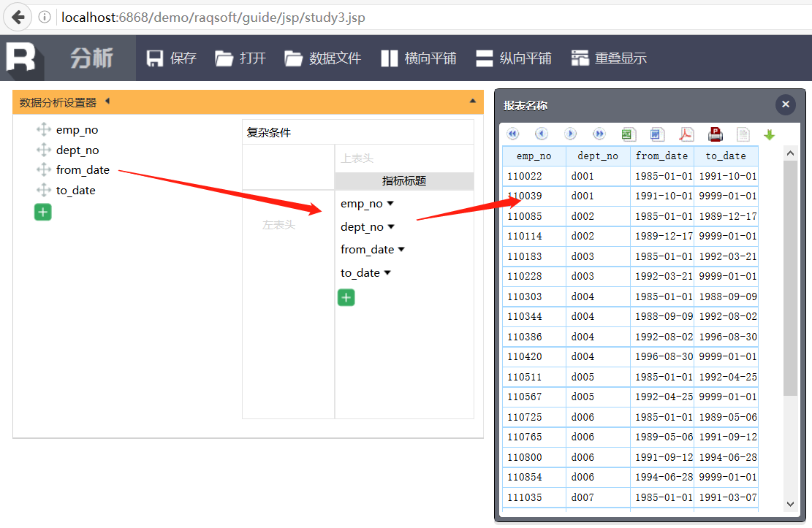Click green download arrow icon
Screen dimensions: 812x528
[769, 135]
